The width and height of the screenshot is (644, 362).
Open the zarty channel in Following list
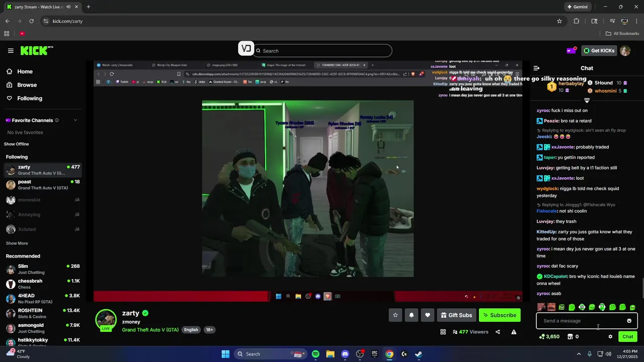point(43,170)
